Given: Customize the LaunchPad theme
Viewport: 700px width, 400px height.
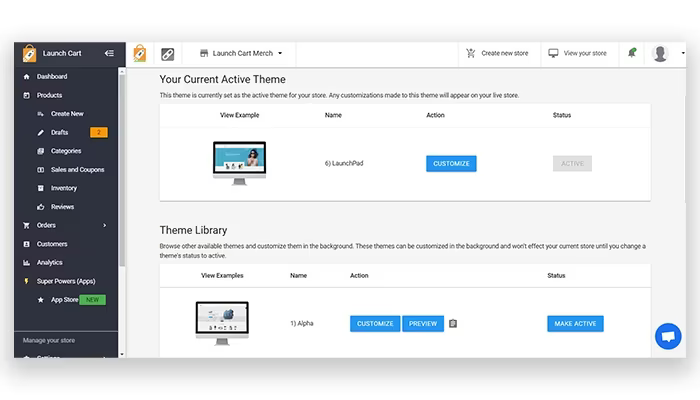Looking at the screenshot, I should [x=451, y=163].
